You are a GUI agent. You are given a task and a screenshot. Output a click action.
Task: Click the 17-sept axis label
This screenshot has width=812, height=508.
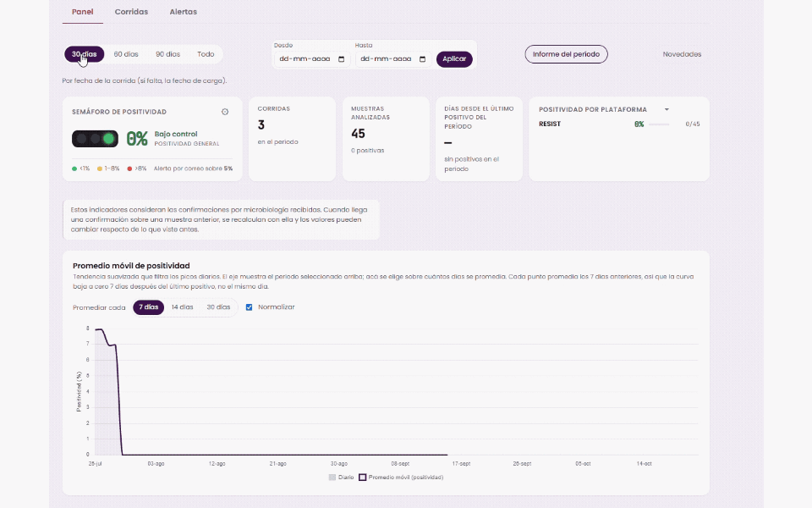tap(461, 464)
